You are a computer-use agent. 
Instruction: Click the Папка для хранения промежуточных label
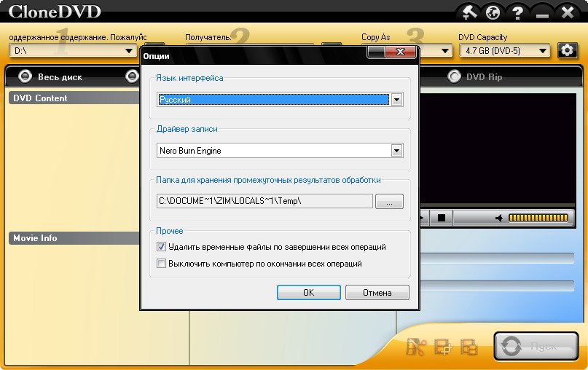click(268, 180)
